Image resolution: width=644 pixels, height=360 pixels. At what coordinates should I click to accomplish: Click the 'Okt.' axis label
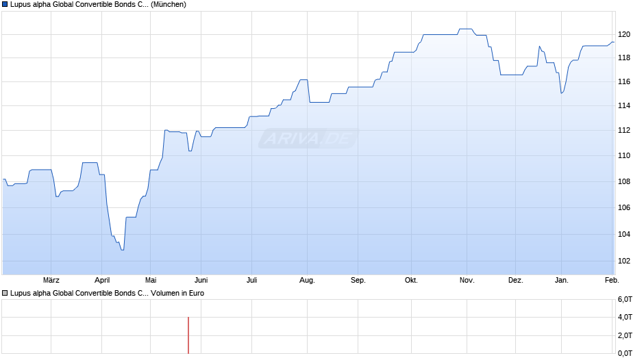pyautogui.click(x=411, y=280)
